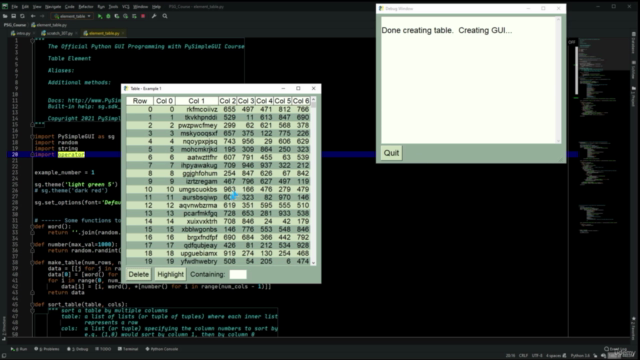Click the concurrency run icon
This screenshot has height=360, width=640.
pyautogui.click(x=134, y=16)
